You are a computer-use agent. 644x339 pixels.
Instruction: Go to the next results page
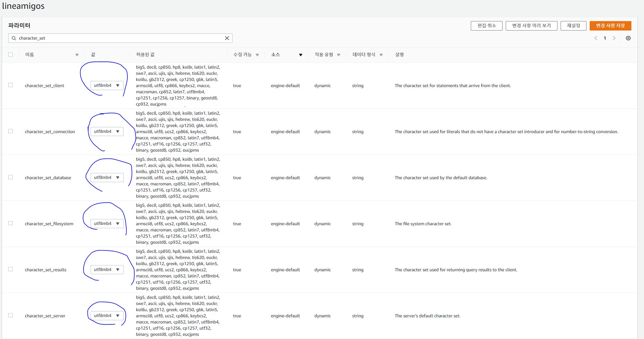pos(614,38)
